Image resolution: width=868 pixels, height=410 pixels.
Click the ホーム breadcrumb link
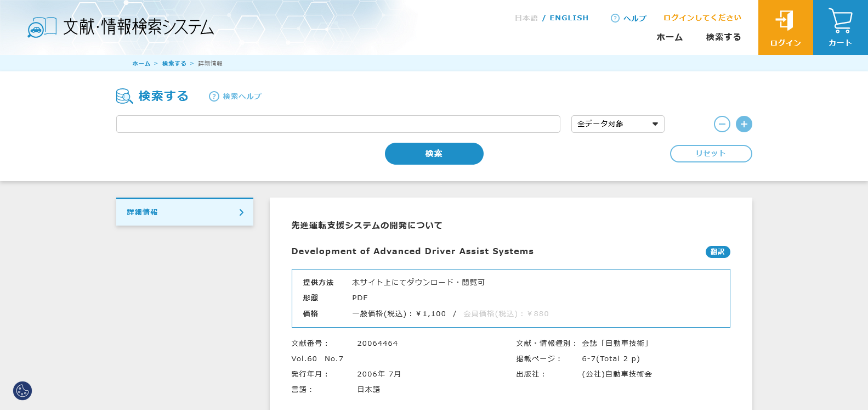click(x=141, y=64)
